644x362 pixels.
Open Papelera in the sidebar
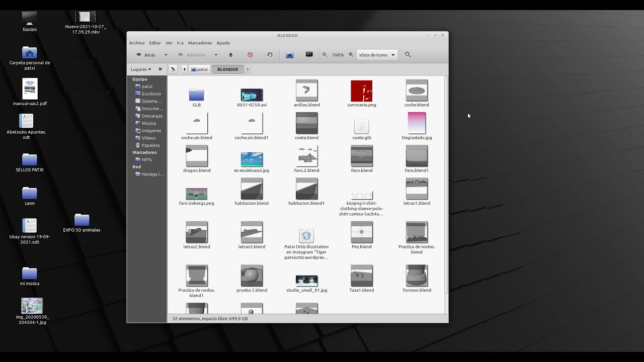148,145
